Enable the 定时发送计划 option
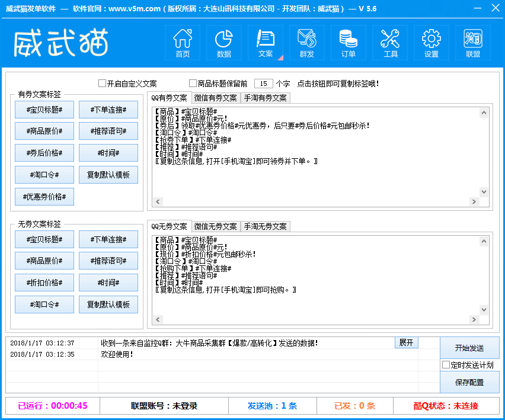Image resolution: width=505 pixels, height=420 pixels. click(445, 365)
